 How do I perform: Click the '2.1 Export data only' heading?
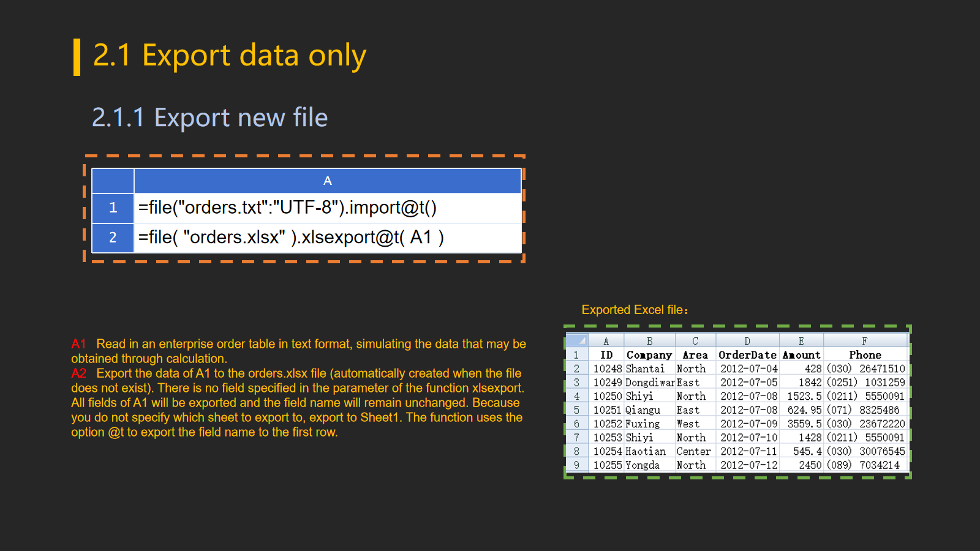pos(230,56)
